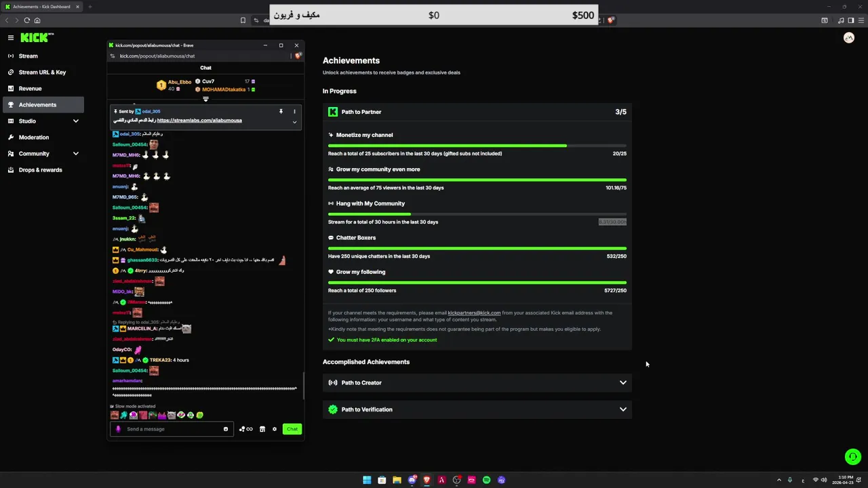Viewport: 868px width, 488px height.
Task: Click the '2FA enabled' requirement text
Action: (x=387, y=340)
